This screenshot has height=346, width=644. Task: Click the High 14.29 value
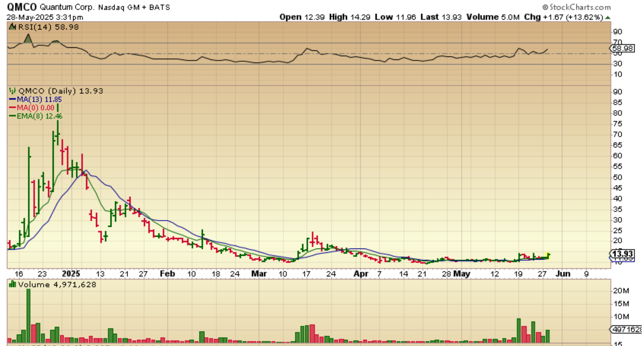(x=350, y=17)
